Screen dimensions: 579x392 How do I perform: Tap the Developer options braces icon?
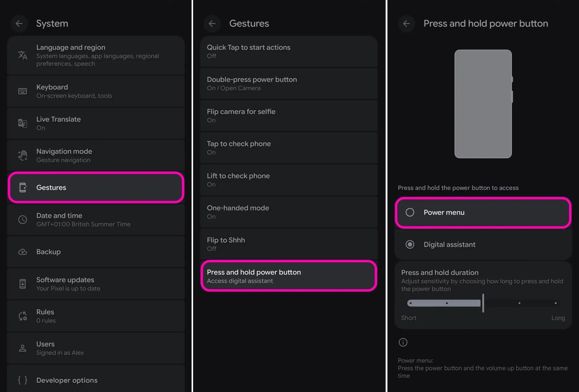pyautogui.click(x=23, y=380)
